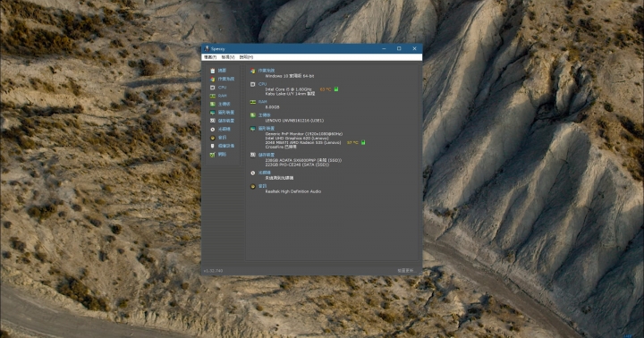The height and width of the screenshot is (338, 644).
Task: Click the 檢查更新... check for updates link
Action: pos(406,271)
